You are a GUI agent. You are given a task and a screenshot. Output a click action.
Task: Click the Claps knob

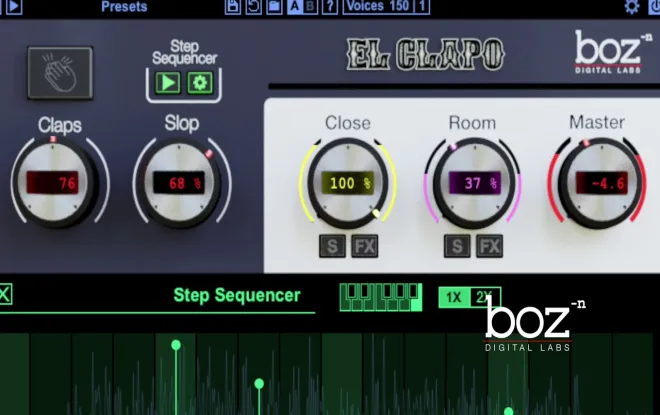pos(53,182)
